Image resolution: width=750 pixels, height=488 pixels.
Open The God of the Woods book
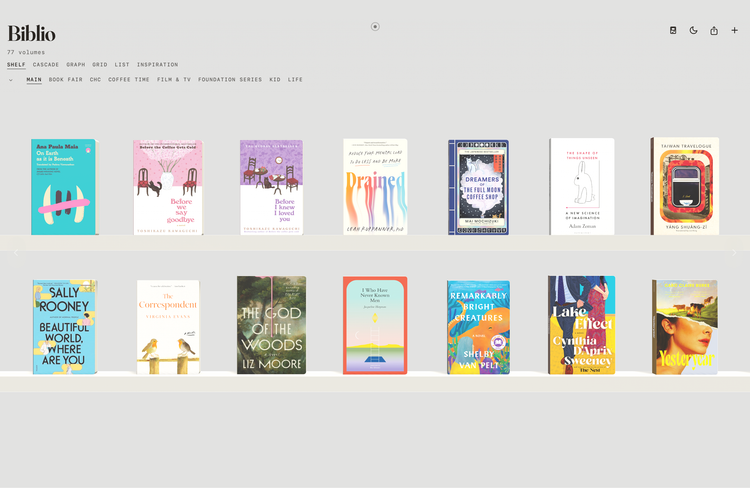pos(271,325)
